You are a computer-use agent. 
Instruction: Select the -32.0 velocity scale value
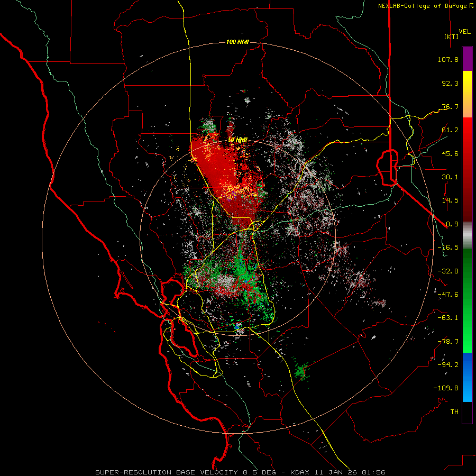[x=448, y=271]
